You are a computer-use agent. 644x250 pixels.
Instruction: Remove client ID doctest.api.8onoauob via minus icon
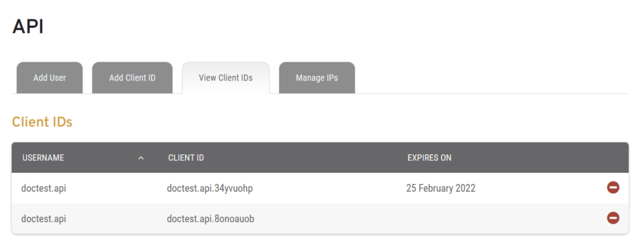[613, 218]
